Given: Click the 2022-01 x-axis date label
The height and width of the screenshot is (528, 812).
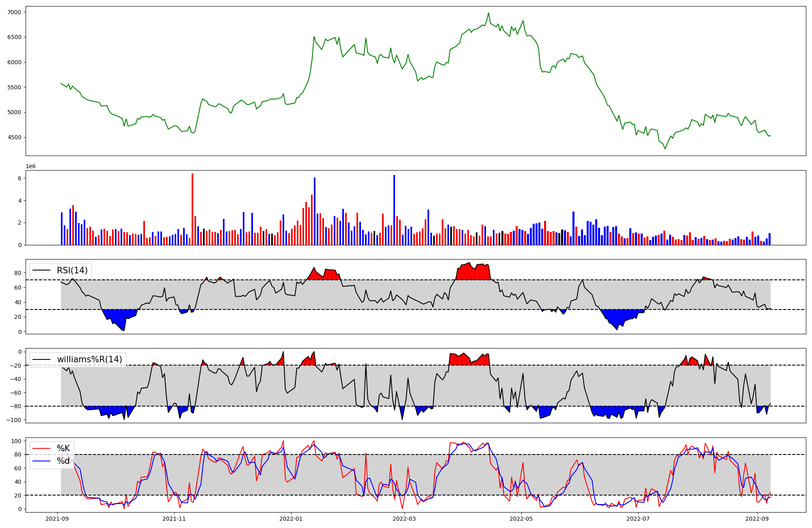Looking at the screenshot, I should [291, 519].
